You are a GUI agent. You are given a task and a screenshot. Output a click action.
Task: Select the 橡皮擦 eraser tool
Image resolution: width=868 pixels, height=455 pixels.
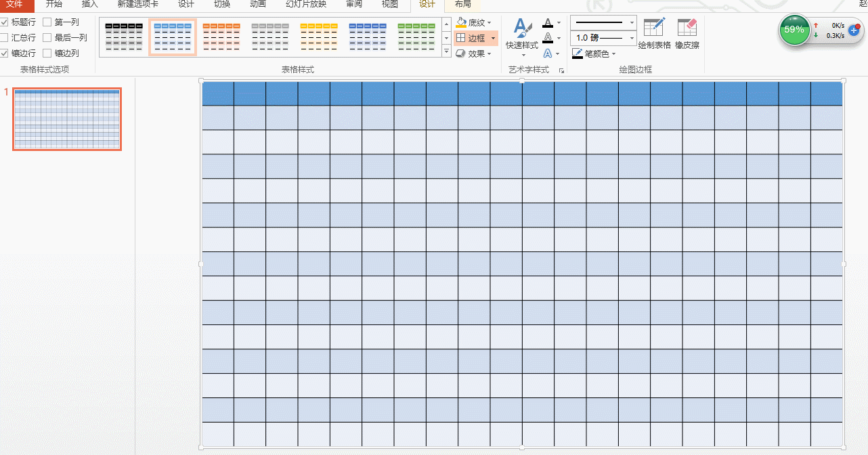coord(687,34)
